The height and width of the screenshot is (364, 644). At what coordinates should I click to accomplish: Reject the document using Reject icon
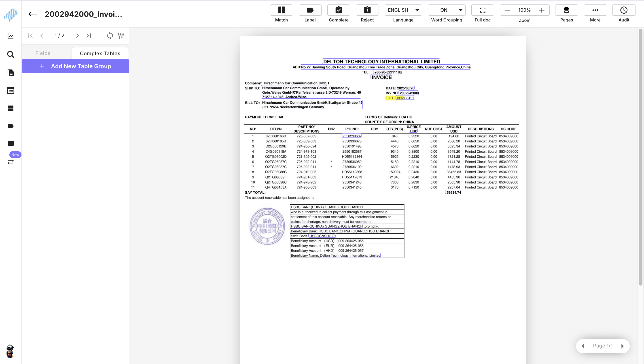[367, 10]
